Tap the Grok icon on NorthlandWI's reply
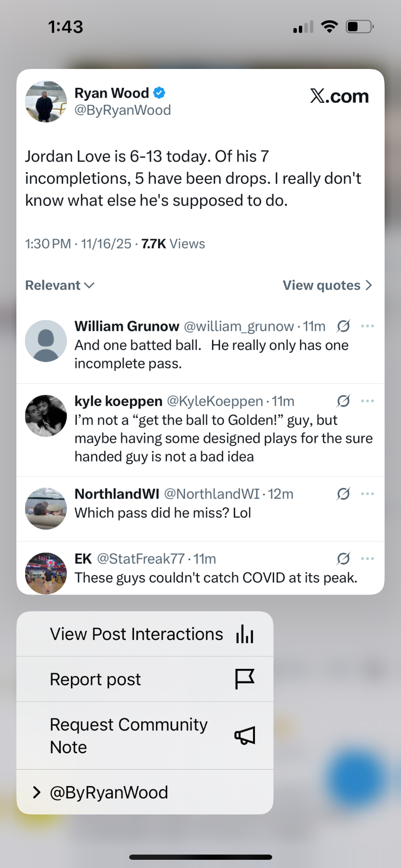Image resolution: width=401 pixels, height=868 pixels. tap(343, 494)
